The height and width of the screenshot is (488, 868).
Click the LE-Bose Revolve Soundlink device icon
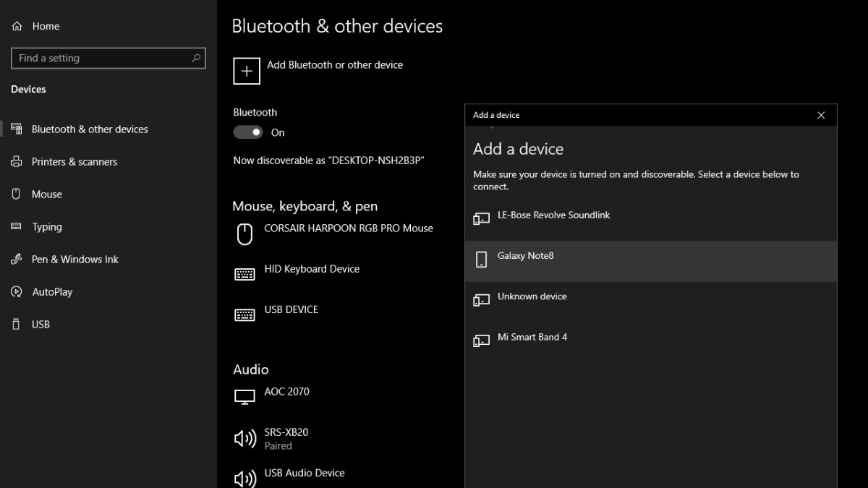(482, 219)
